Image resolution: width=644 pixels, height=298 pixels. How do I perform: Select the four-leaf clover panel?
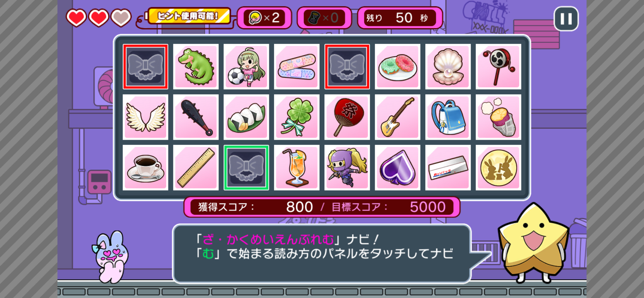coord(297,117)
